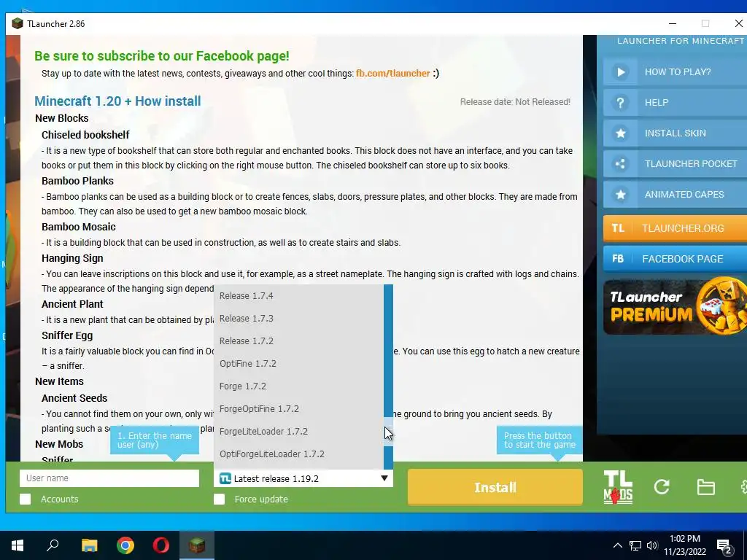Click the play icon beside How to Play
Image resolution: width=747 pixels, height=560 pixels.
(620, 72)
